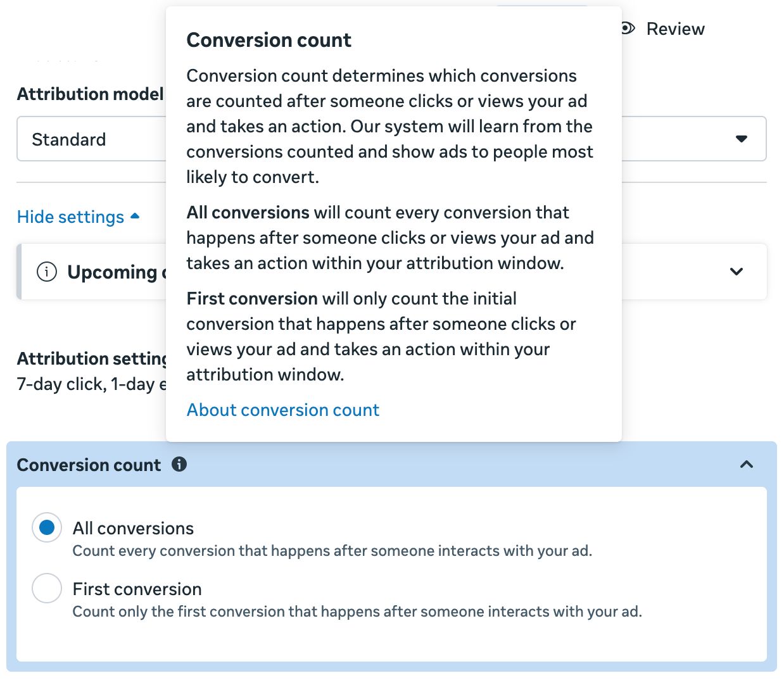Collapse the Conversion count section chevron
The image size is (784, 685).
tap(747, 465)
